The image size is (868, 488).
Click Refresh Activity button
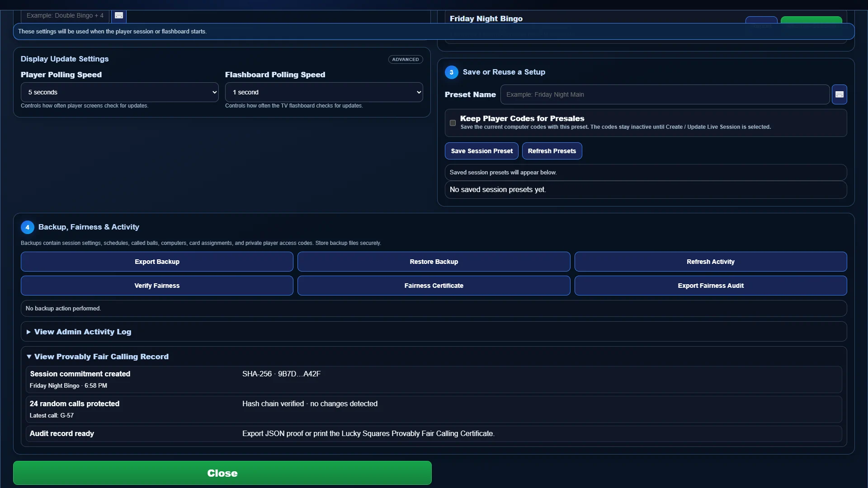tap(710, 262)
